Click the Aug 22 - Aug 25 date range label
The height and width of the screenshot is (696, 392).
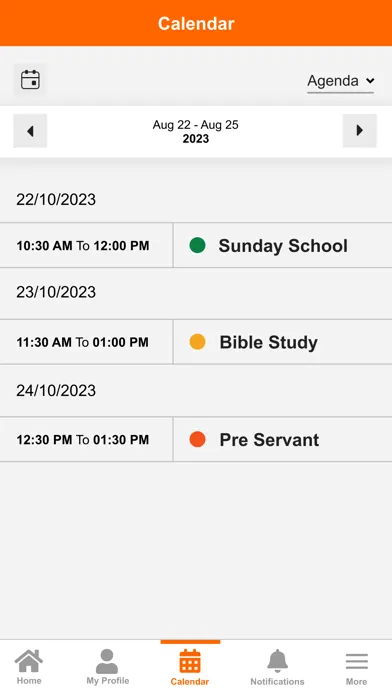pyautogui.click(x=196, y=125)
